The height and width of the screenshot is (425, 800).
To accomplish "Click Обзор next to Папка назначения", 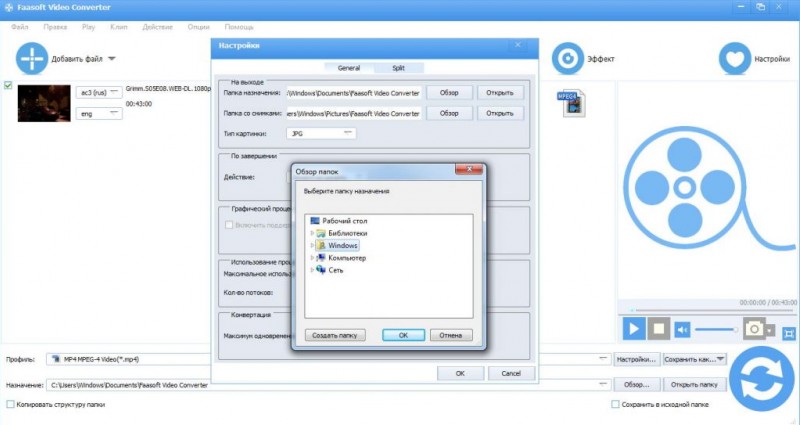I will coord(449,93).
